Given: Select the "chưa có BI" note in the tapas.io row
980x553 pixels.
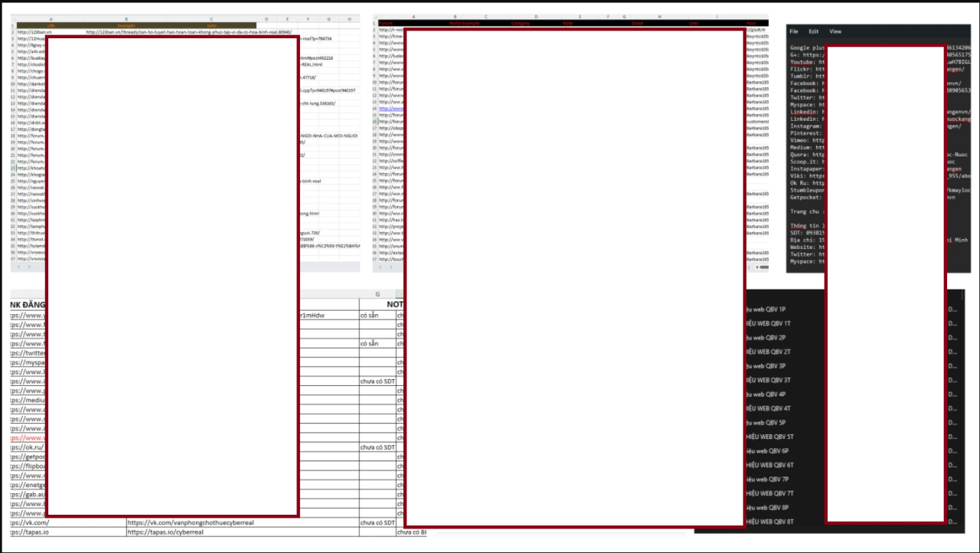Looking at the screenshot, I should pos(411,532).
